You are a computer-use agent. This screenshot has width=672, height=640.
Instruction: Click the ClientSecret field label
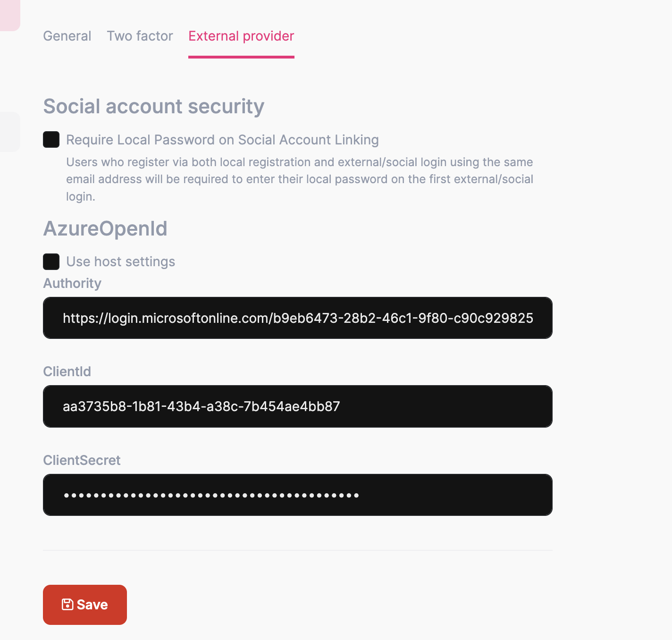click(82, 460)
